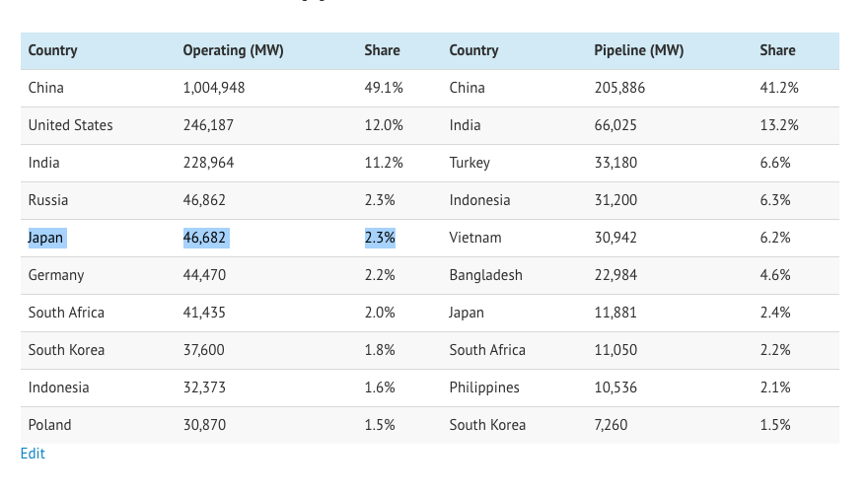Select the China operating value 1,004,948

[214, 88]
